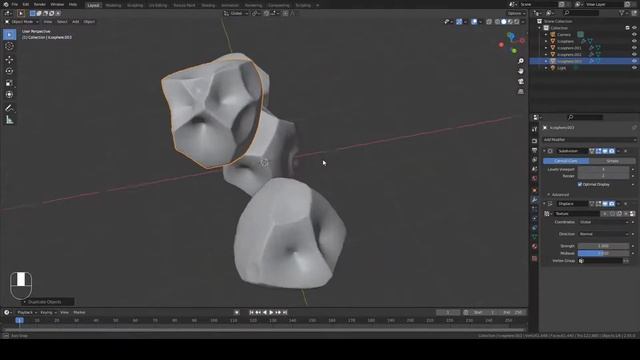Image resolution: width=640 pixels, height=360 pixels.
Task: Toggle the Optimal Display checkbox
Action: (580, 184)
